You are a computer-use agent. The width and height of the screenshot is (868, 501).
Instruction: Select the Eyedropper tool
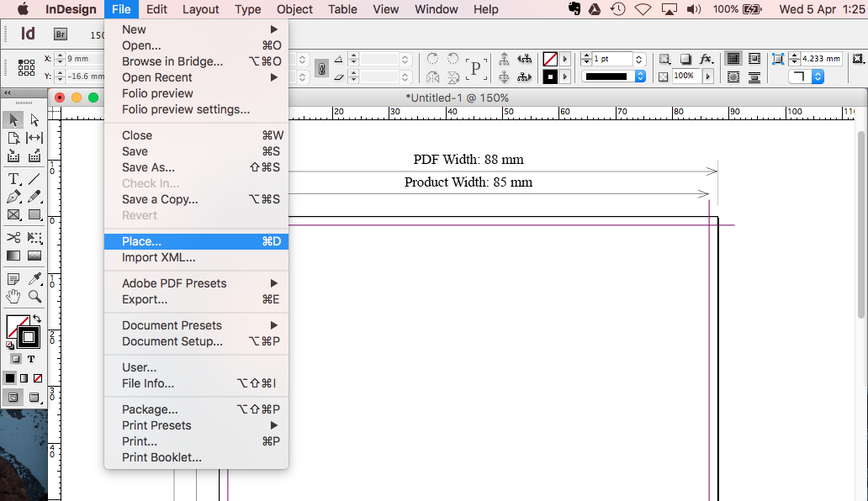(34, 279)
